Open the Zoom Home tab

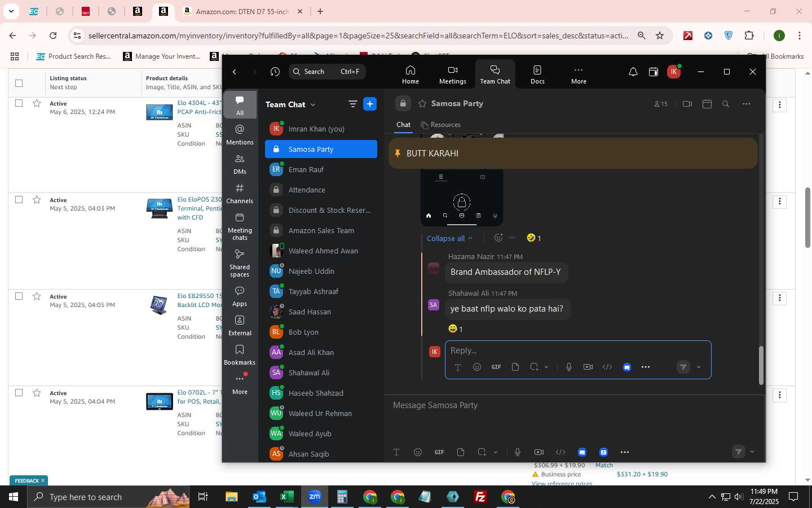click(x=410, y=75)
